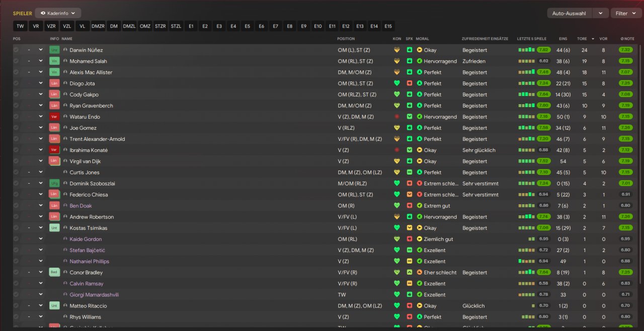Image resolution: width=644 pixels, height=331 pixels.
Task: Open the arrow next to Auto-Auswahl
Action: click(x=600, y=14)
